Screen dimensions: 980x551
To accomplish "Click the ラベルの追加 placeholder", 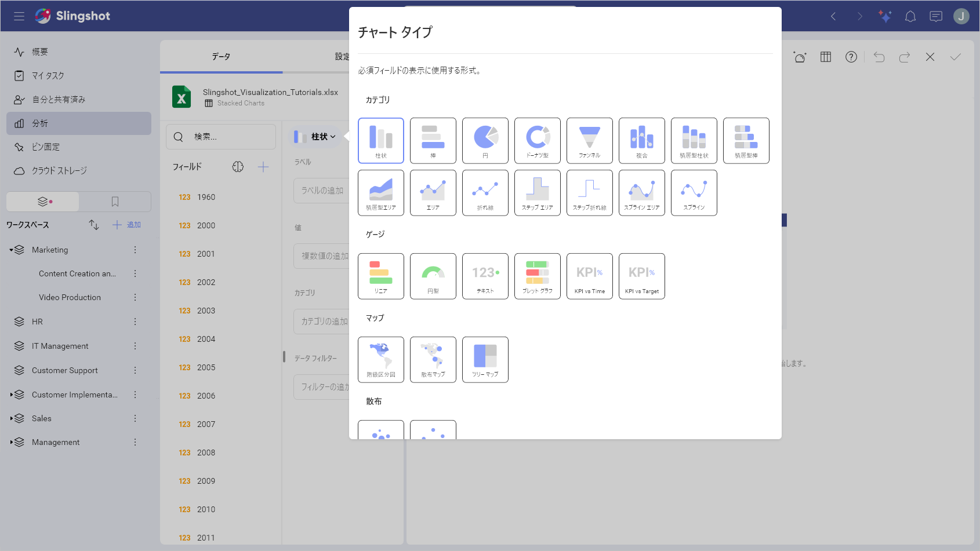I will point(322,191).
